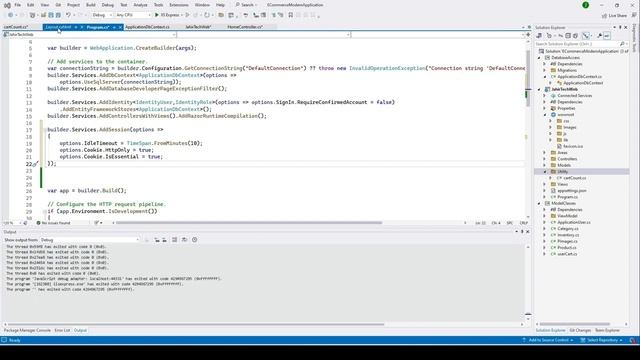Select appsettings.json in Solution Explorer
Screen dimensions: 640x360
click(x=571, y=191)
